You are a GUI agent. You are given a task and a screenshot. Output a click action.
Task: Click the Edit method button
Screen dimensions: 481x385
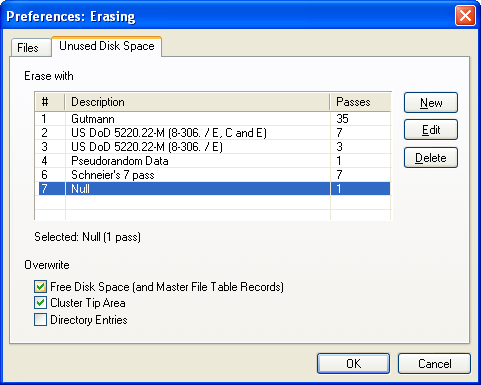[431, 130]
